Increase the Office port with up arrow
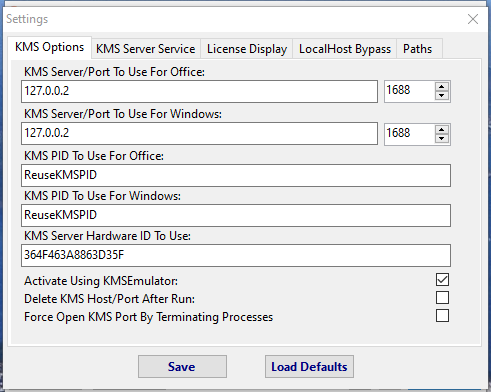491x392 pixels. coord(442,87)
